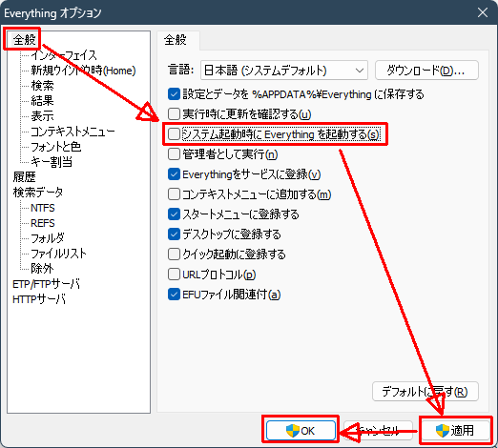
Task: Open フォントと色 settings page
Action: click(55, 147)
